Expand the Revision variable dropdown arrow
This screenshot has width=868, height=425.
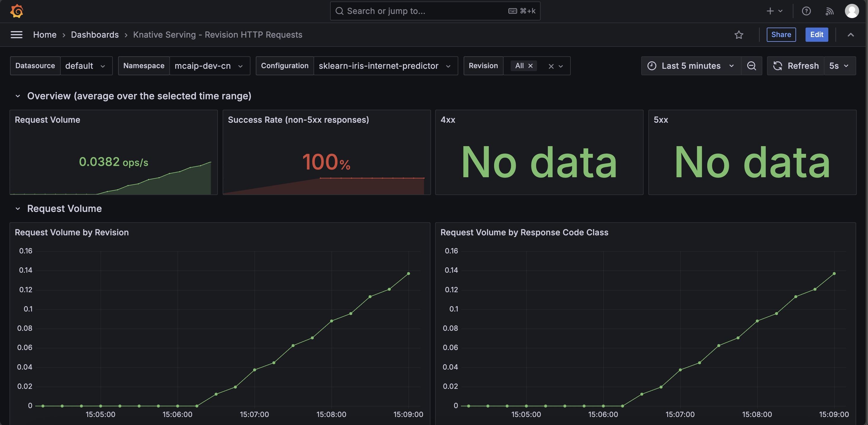tap(561, 66)
